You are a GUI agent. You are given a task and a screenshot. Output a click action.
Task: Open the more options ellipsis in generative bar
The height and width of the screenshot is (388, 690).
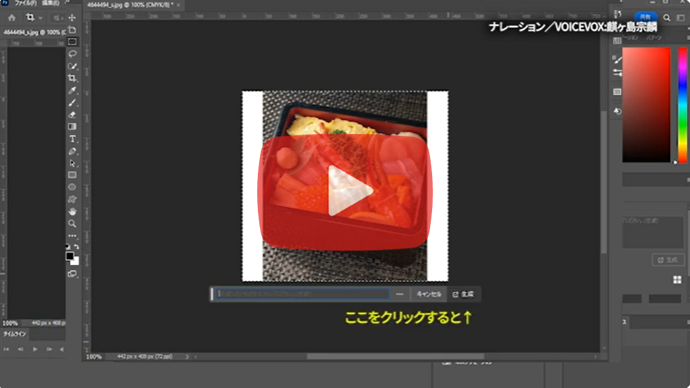point(400,294)
